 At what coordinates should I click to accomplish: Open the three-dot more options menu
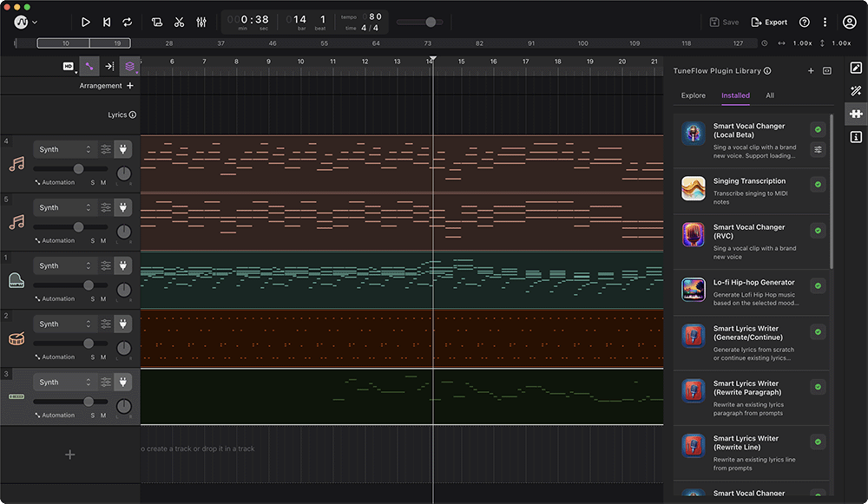[825, 23]
